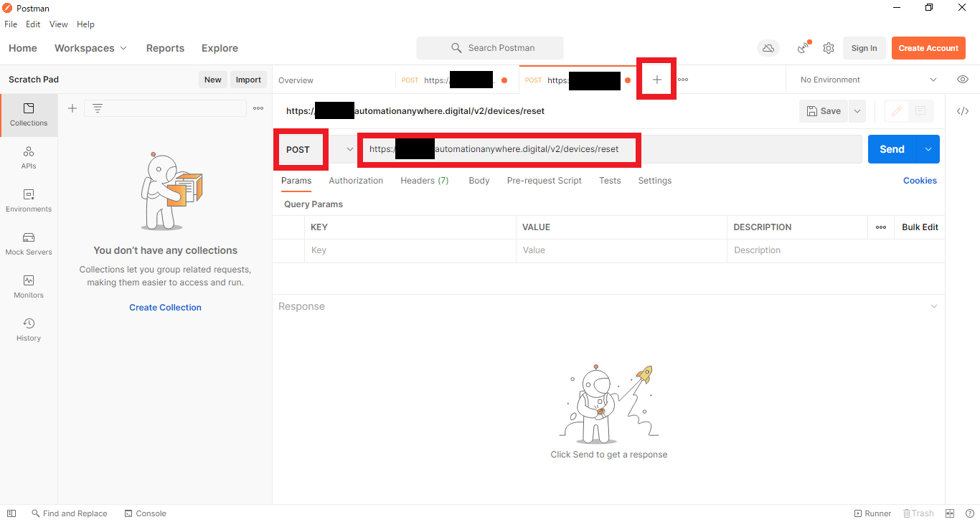Click the Bulk Edit link
The image size is (980, 522).
pos(920,227)
